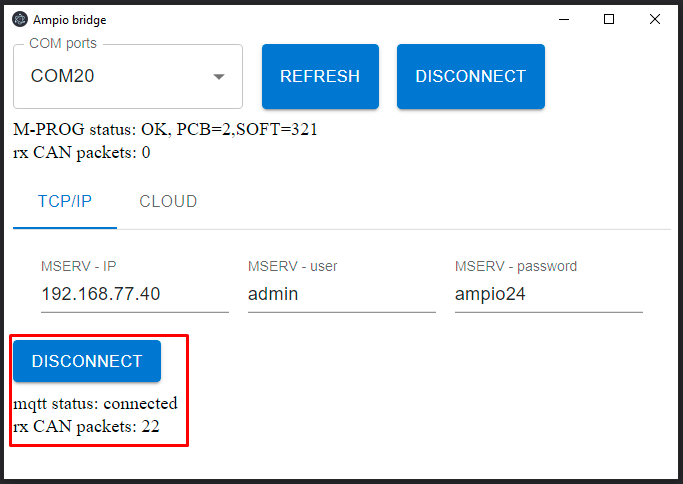Maximize the Ampio bridge window
Image resolution: width=683 pixels, height=484 pixels.
[609, 20]
